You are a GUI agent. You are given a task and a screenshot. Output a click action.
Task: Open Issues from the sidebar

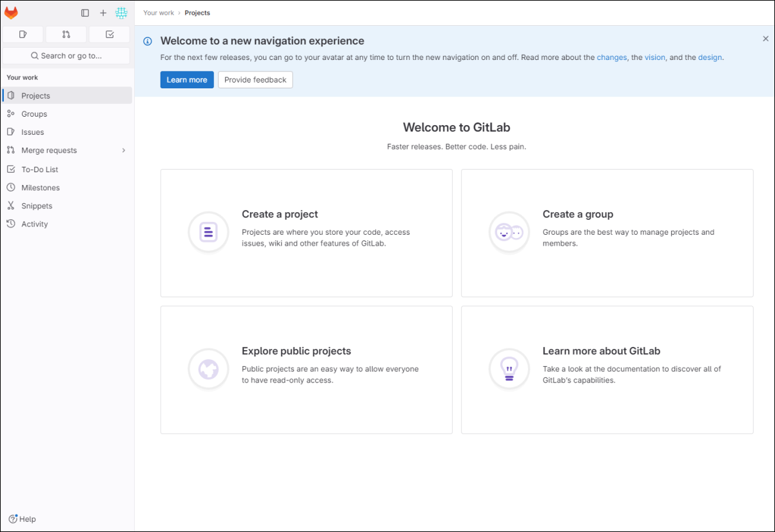point(32,132)
